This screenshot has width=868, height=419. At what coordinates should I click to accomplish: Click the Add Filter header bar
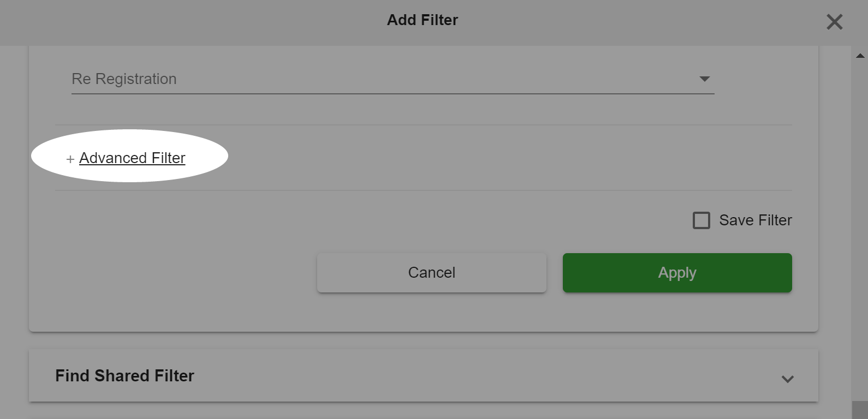tap(434, 22)
